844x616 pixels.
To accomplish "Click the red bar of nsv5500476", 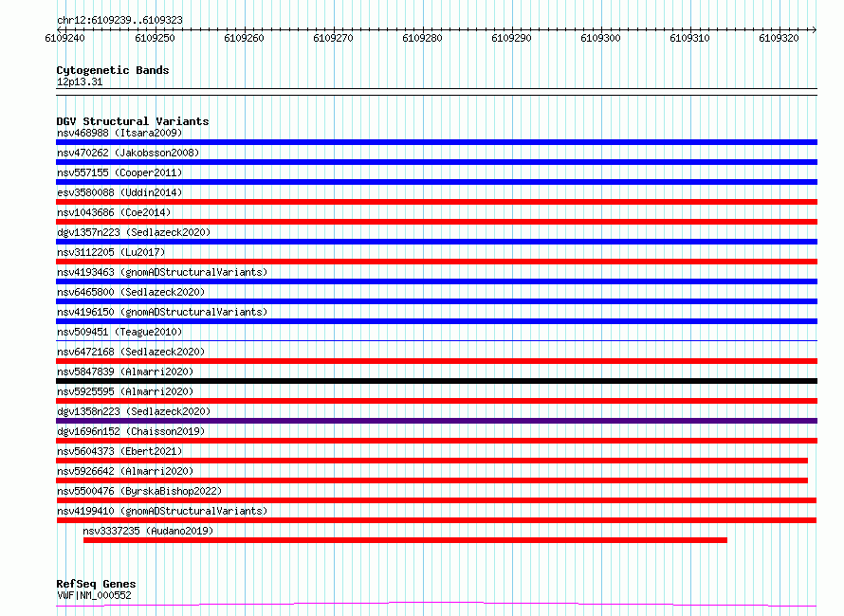I will pyautogui.click(x=436, y=500).
